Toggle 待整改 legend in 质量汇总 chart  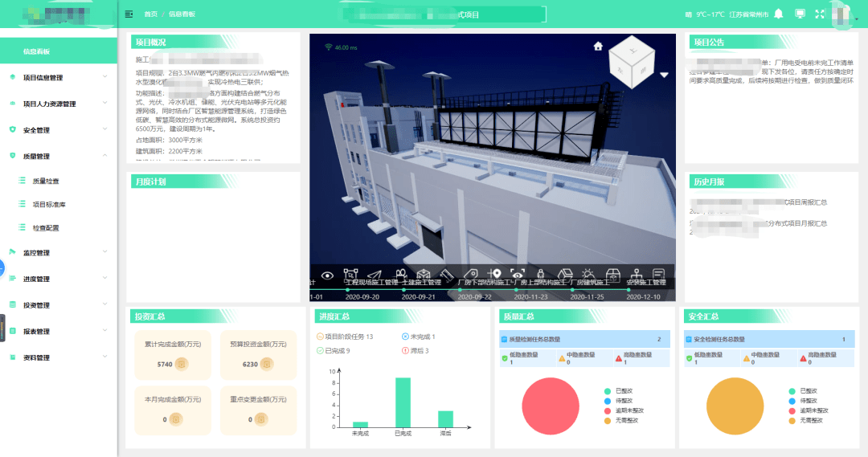pyautogui.click(x=618, y=401)
